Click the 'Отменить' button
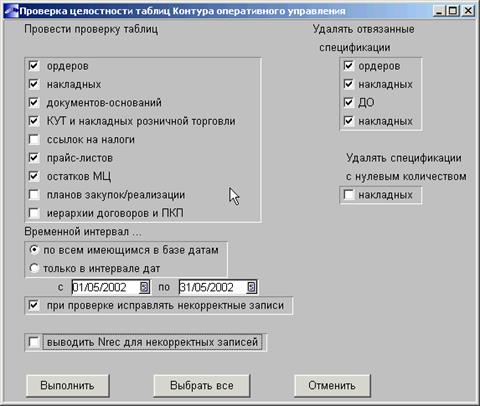Viewport: 480px width, 406px height. pos(332,386)
